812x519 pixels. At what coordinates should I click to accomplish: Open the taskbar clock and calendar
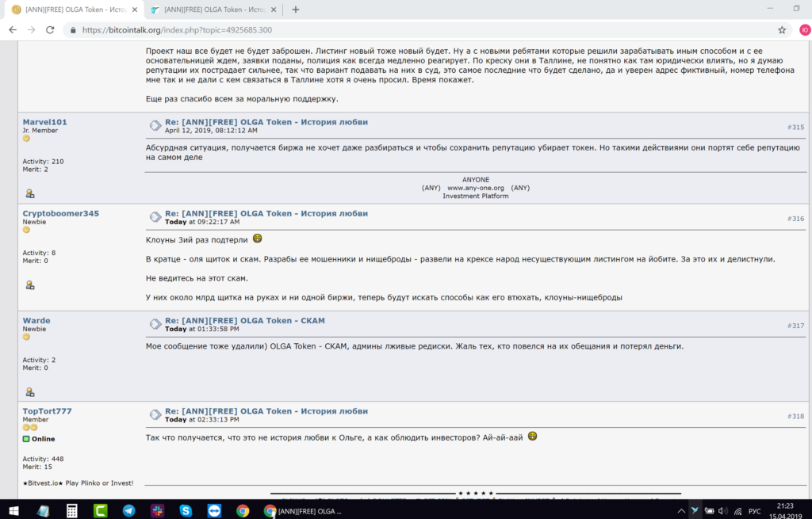[786, 511]
